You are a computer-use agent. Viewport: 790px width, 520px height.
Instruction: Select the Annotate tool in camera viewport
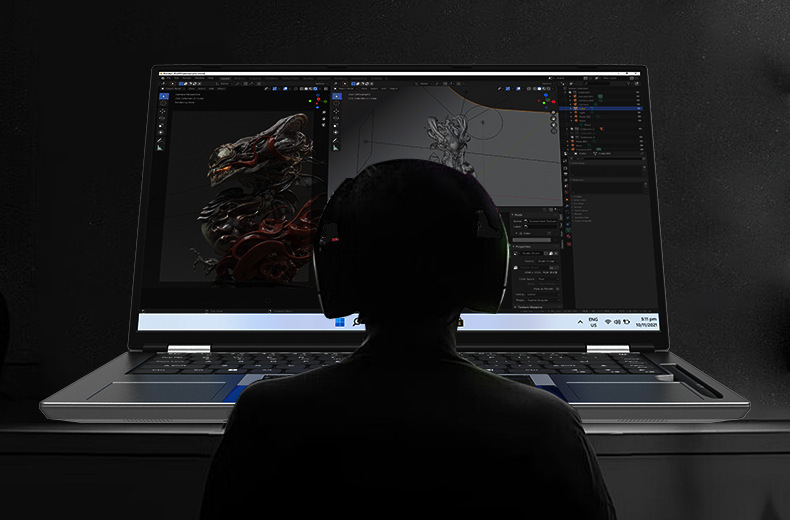tap(160, 140)
